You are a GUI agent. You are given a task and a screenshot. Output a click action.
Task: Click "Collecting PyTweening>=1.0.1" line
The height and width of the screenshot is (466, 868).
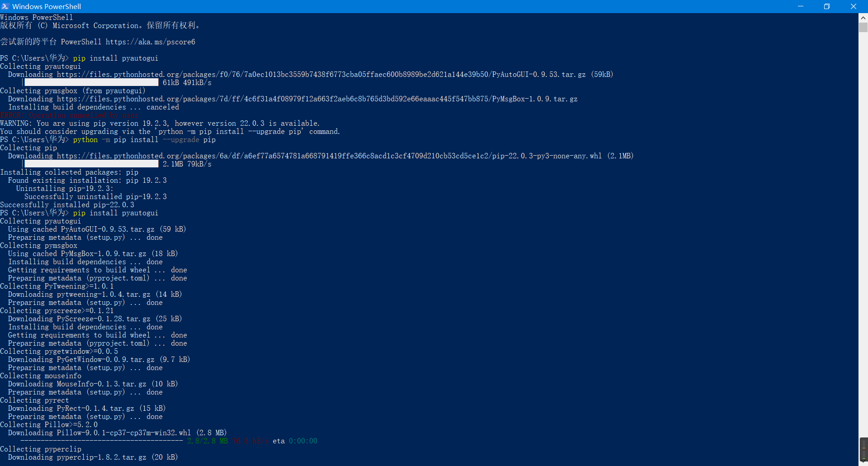click(57, 286)
